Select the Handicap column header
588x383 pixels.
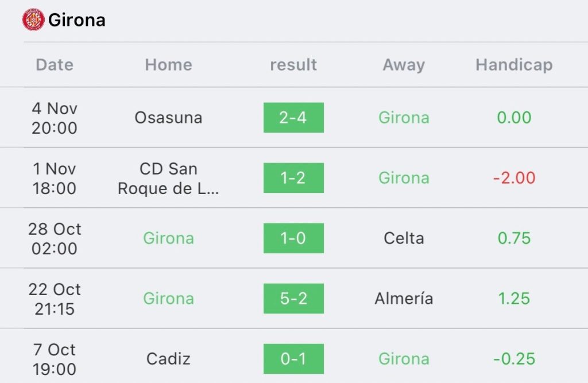click(x=514, y=65)
